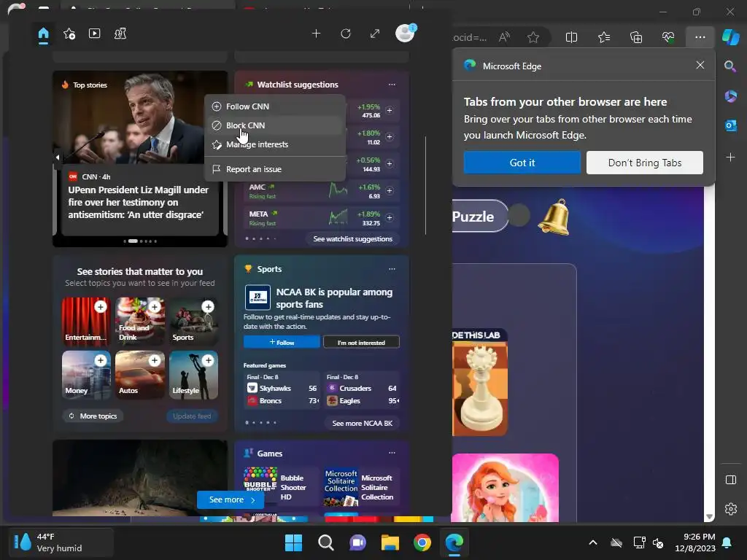Add the Lifestyle topic to feed
The image size is (747, 560).
click(x=208, y=360)
